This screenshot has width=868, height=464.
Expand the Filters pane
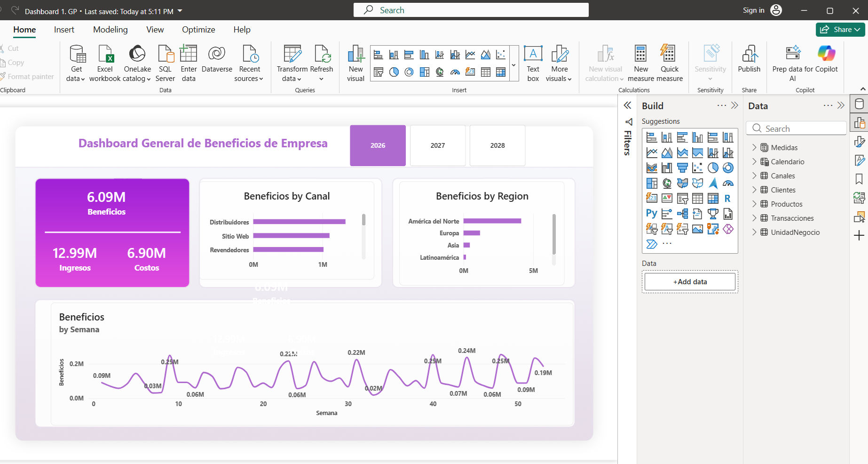pos(628,105)
